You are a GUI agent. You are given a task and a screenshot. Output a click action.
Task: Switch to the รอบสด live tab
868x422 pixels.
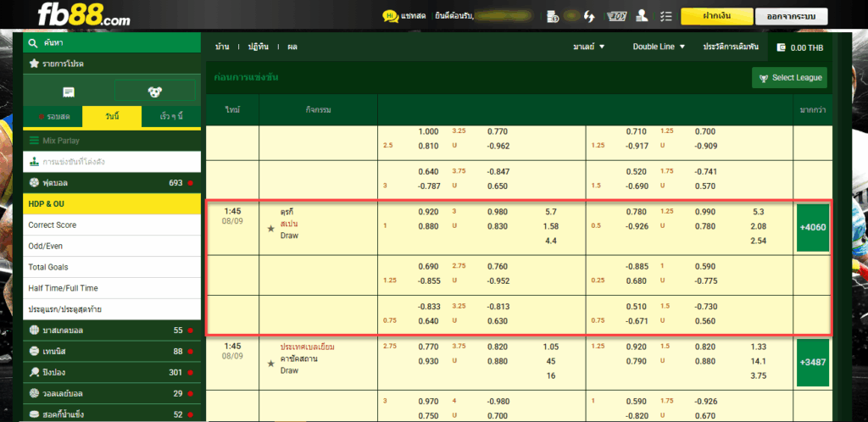pos(53,117)
